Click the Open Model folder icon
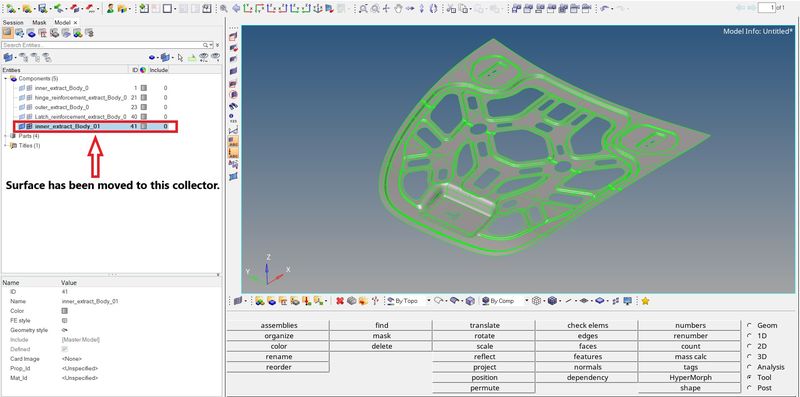 pyautogui.click(x=27, y=9)
